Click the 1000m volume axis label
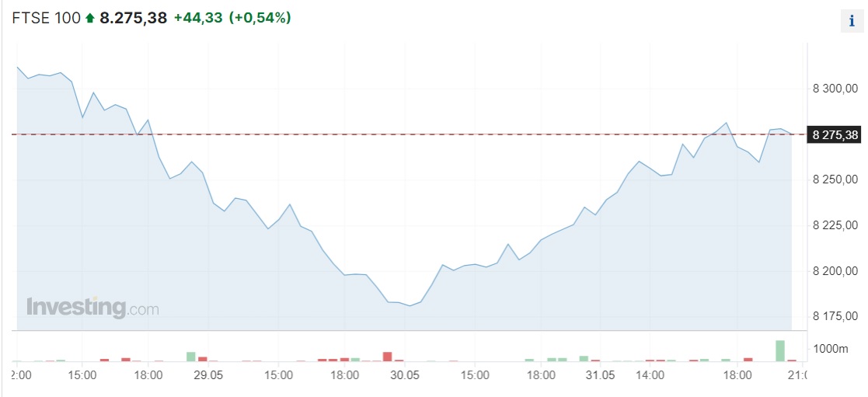This screenshot has width=868, height=397. [831, 349]
